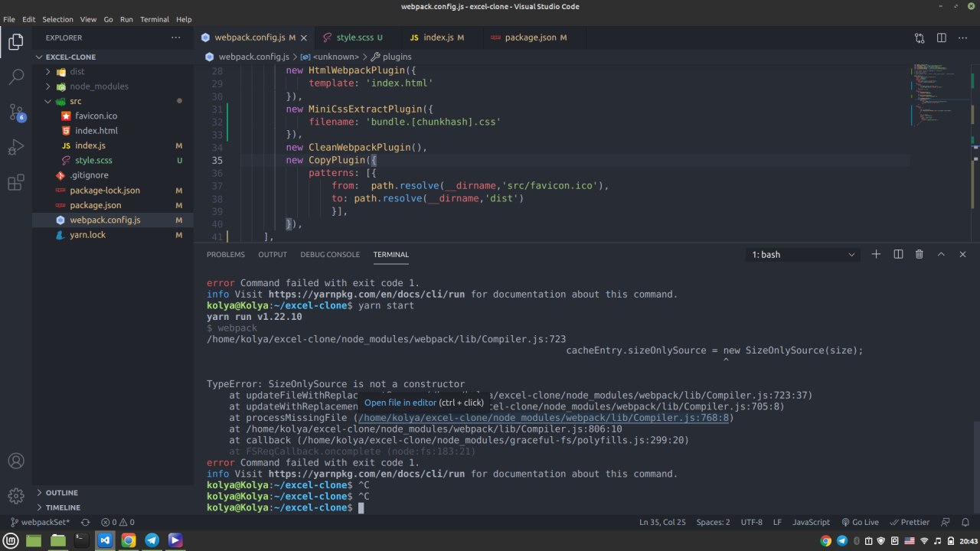The image size is (980, 551).
Task: Expand the node_modules folder
Action: coord(99,86)
